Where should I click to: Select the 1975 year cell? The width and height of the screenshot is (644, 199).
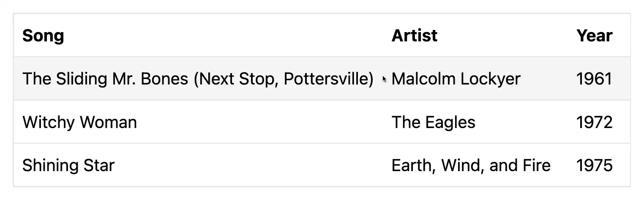click(594, 165)
